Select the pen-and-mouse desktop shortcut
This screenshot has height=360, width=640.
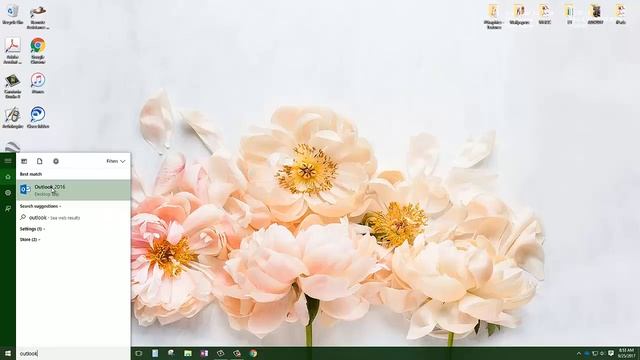(12, 118)
